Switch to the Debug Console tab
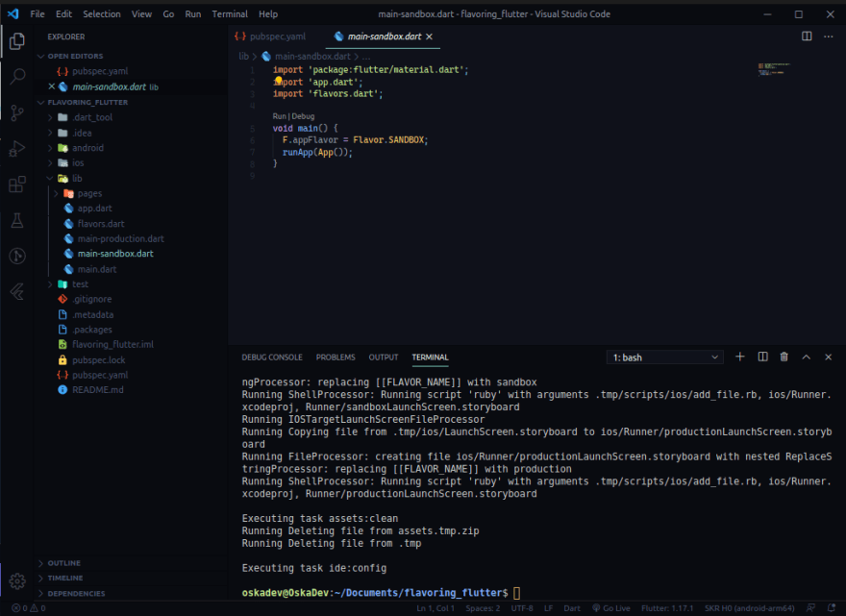The width and height of the screenshot is (846, 616). pos(272,357)
